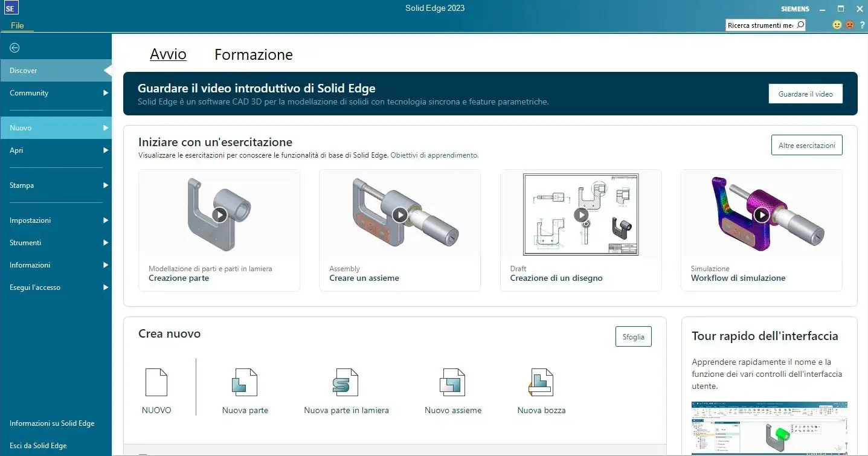Click the Nuova parte icon
The width and height of the screenshot is (868, 456).
245,383
